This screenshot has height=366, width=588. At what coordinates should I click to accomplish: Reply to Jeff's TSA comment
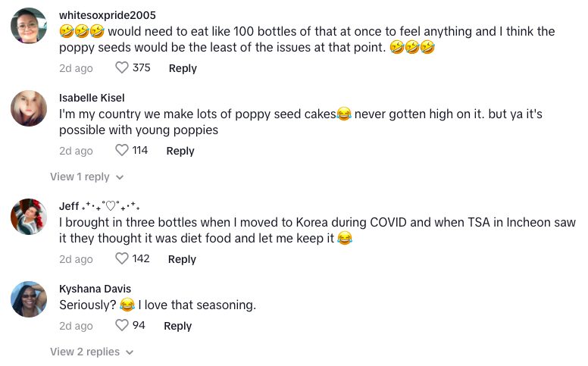click(x=182, y=259)
